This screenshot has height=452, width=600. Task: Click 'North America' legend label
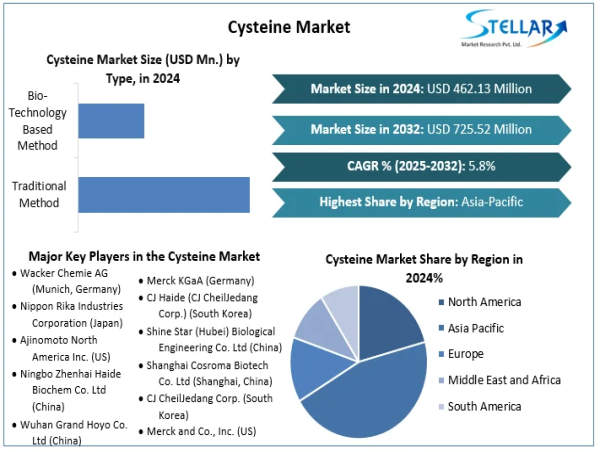(x=484, y=302)
